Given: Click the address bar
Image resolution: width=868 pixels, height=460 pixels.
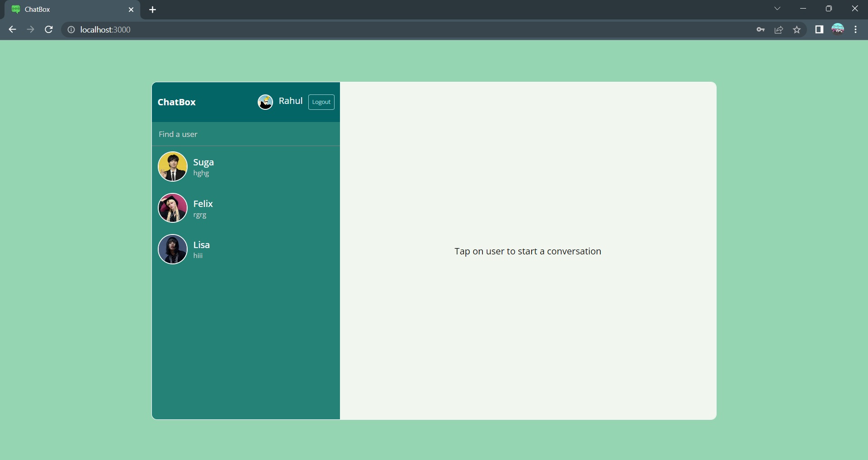Looking at the screenshot, I should pyautogui.click(x=226, y=30).
